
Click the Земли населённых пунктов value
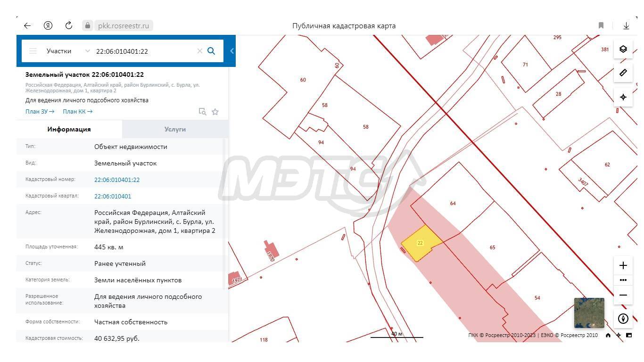(138, 280)
